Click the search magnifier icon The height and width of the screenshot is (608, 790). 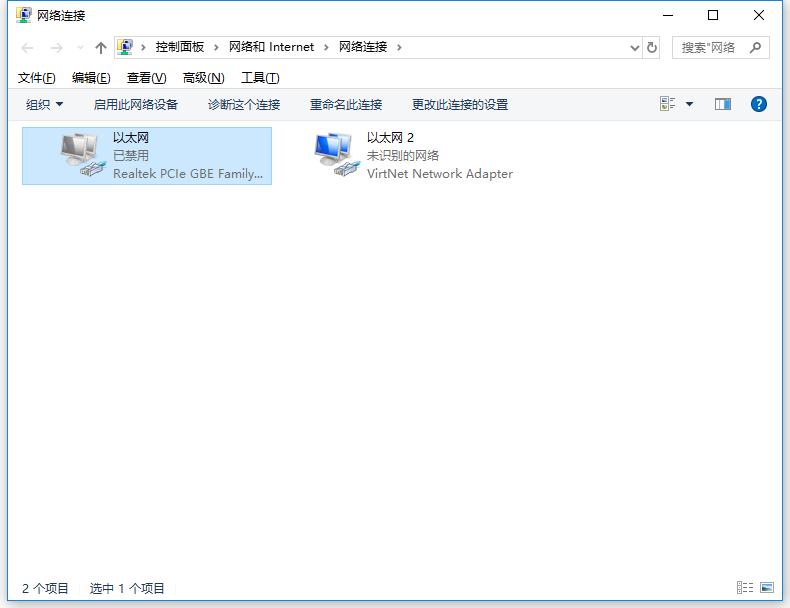click(x=755, y=47)
